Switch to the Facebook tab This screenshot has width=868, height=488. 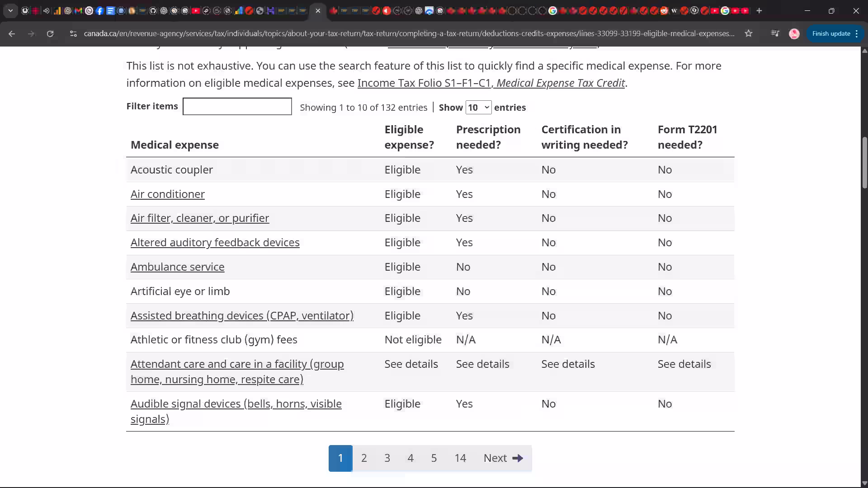point(100,10)
